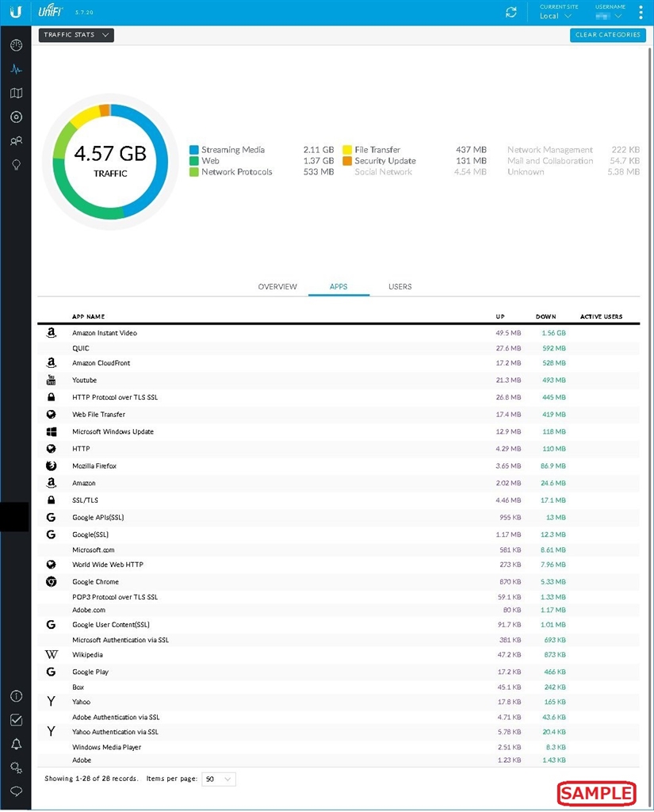This screenshot has width=654, height=812.
Task: Click the Mozilla Firefox app icon
Action: pos(51,465)
